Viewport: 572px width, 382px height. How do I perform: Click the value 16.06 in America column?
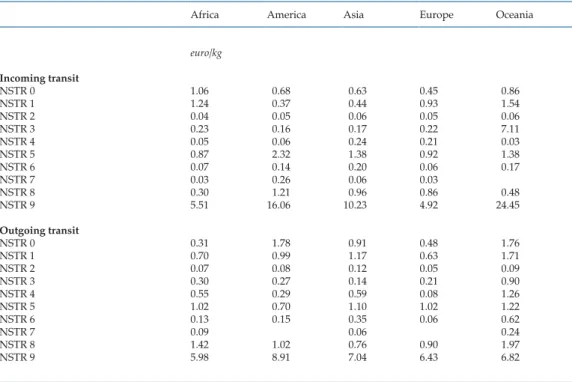(279, 205)
